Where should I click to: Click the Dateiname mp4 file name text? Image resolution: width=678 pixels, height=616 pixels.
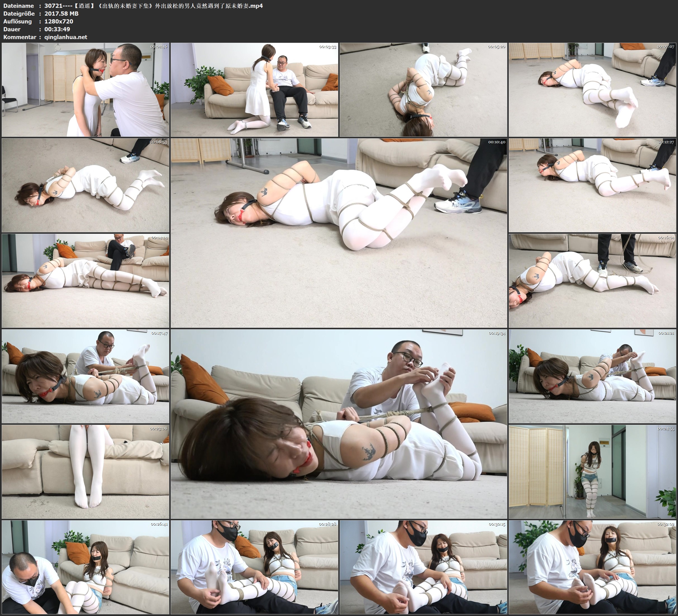tap(153, 6)
